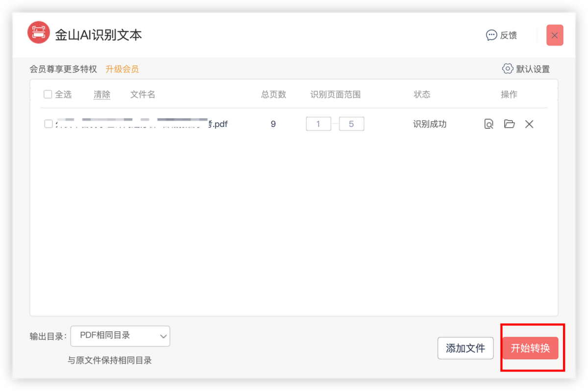Image resolution: width=588 pixels, height=391 pixels.
Task: Open 默认设置 via the gear icon
Action: click(x=508, y=69)
